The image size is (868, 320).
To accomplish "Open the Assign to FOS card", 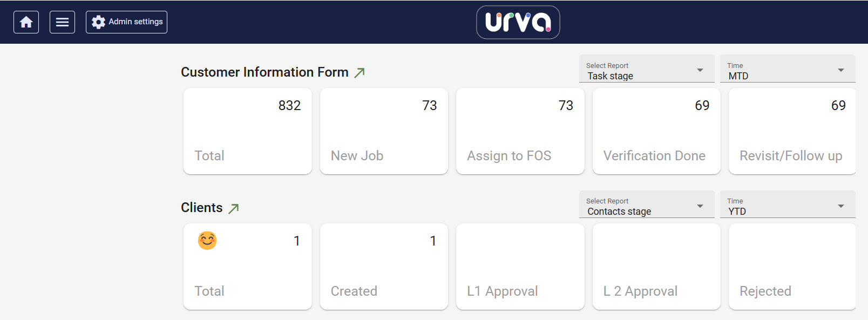I will tap(520, 131).
